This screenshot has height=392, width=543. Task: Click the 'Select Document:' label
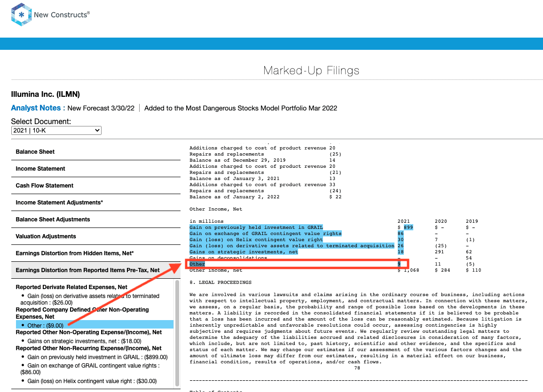point(41,122)
